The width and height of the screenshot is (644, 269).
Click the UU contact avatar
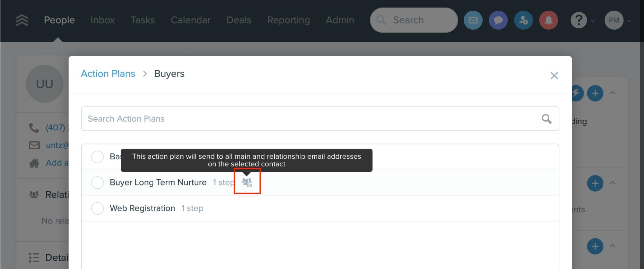pyautogui.click(x=44, y=84)
